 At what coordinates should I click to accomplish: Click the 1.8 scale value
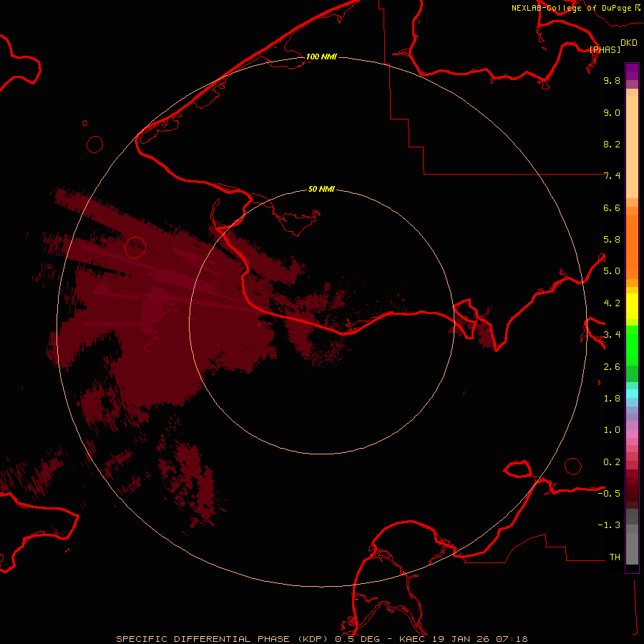(612, 399)
